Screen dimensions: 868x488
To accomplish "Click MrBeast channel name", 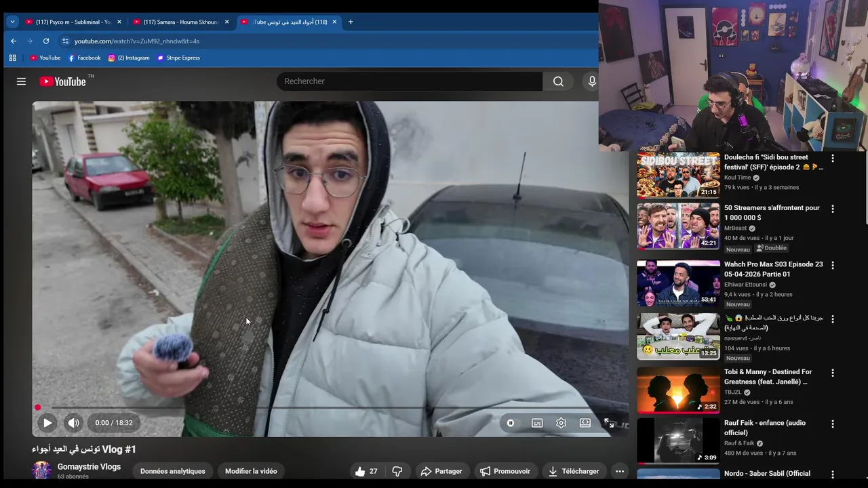I will click(x=735, y=228).
